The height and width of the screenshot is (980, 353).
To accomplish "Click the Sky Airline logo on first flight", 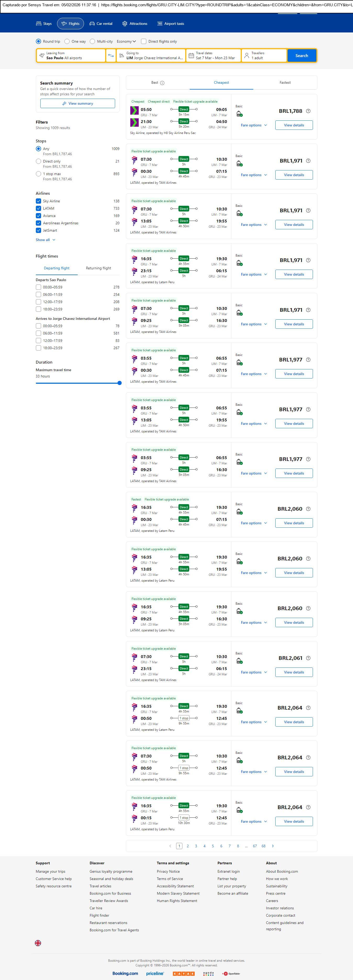I will point(134,111).
